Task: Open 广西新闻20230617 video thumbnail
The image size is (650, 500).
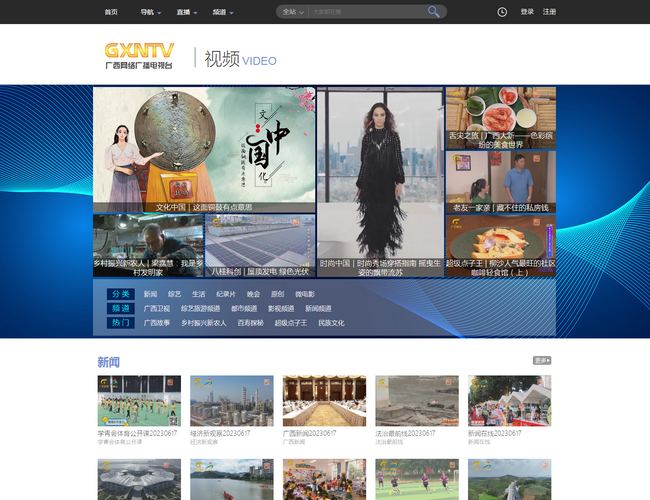Action: (324, 401)
